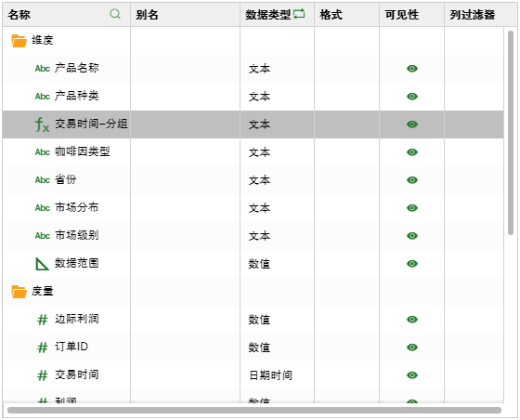The height and width of the screenshot is (420, 520).
Task: Click the horizontal scrollbar thumb
Action: click(254, 411)
